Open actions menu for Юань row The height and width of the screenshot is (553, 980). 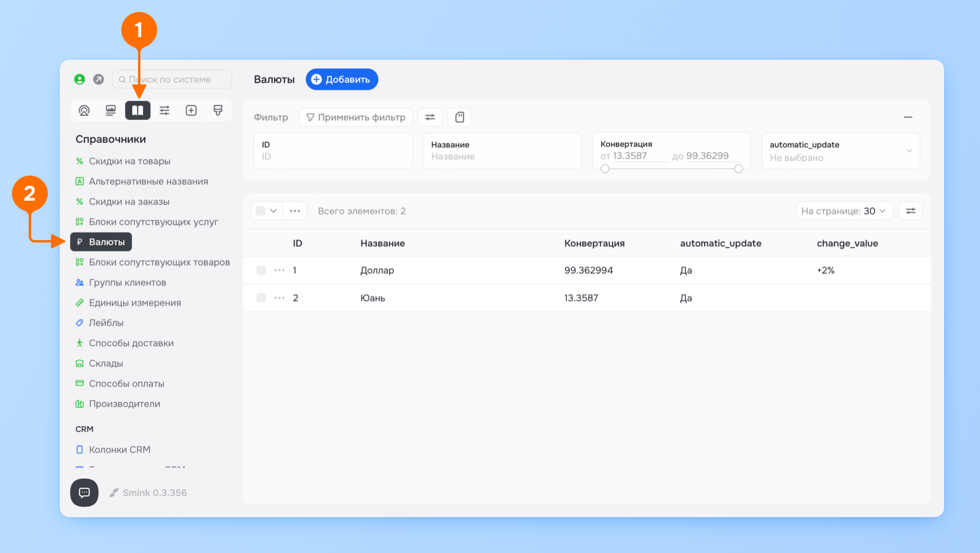coord(279,298)
